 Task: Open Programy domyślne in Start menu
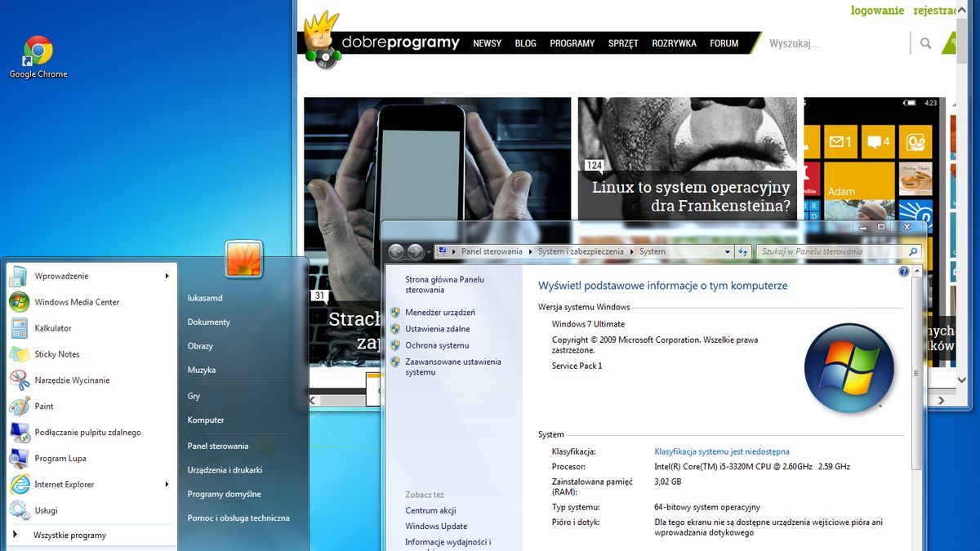click(x=225, y=495)
